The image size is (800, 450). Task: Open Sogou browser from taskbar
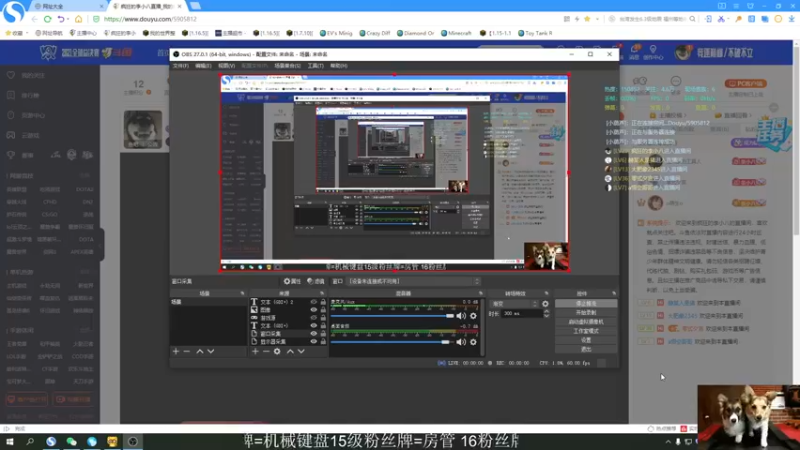click(x=51, y=441)
